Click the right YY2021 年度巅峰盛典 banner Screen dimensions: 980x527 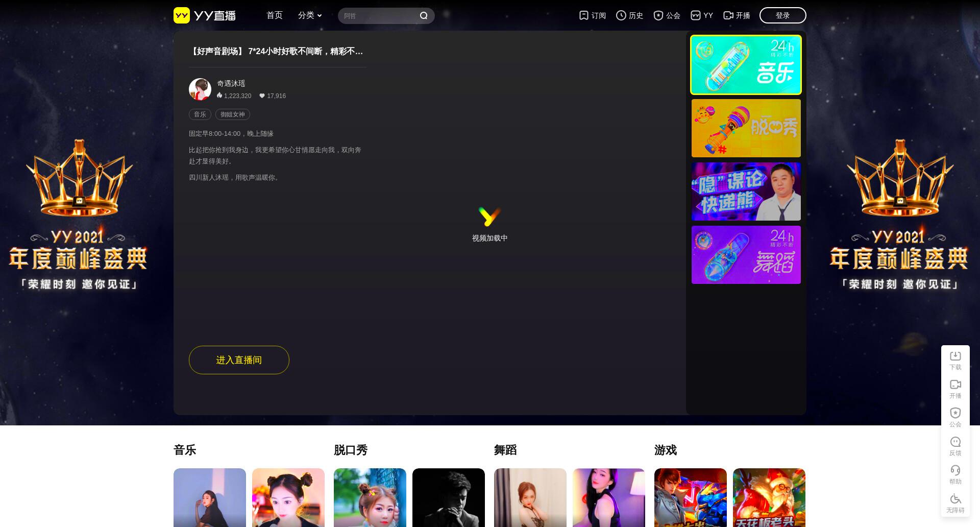(899, 214)
